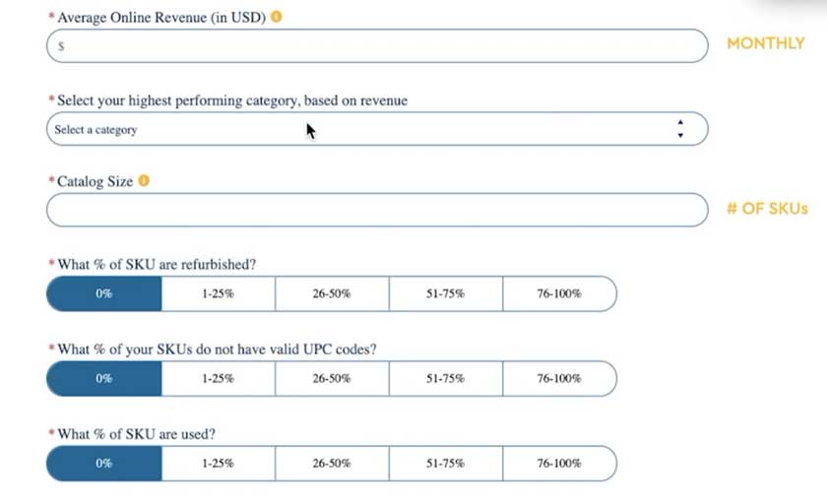Click info icon next to Catalog Size
Image resolution: width=827 pixels, height=504 pixels.
[x=144, y=181]
